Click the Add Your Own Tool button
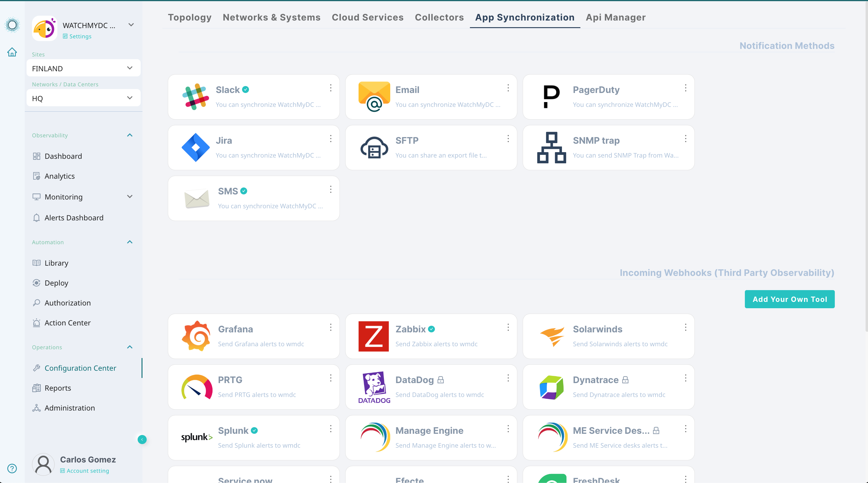 790,299
